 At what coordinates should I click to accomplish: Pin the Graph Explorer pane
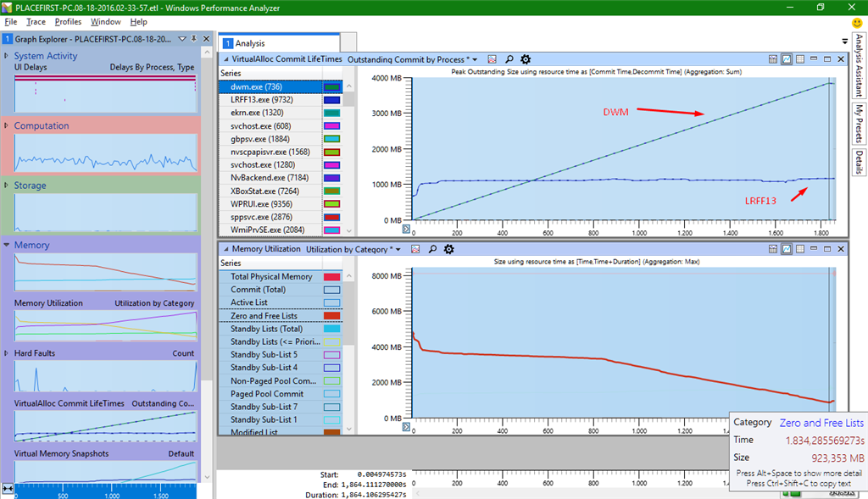[194, 39]
